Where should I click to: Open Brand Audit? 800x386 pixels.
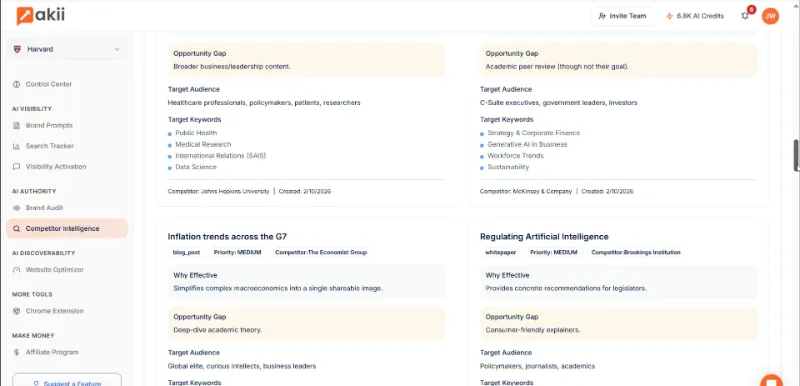tap(44, 208)
